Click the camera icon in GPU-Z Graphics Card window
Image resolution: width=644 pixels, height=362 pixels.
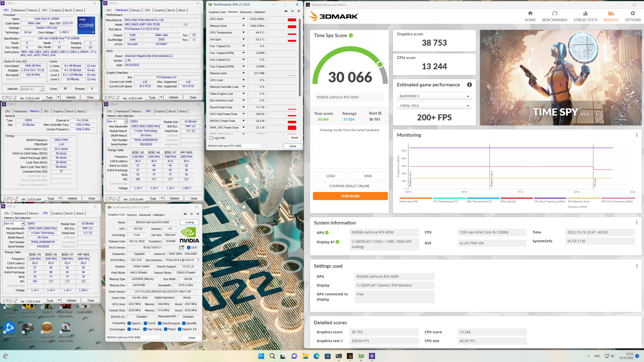pyautogui.click(x=185, y=214)
